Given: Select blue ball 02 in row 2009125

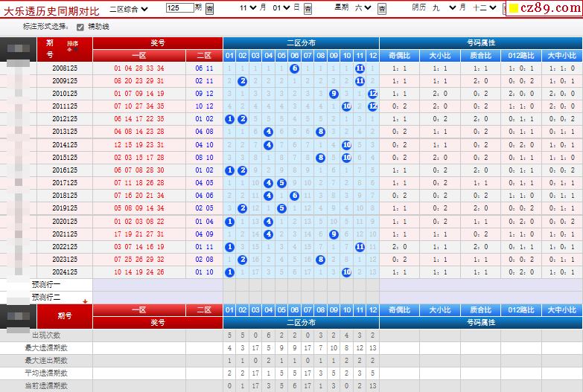Looking at the screenshot, I should click(243, 81).
